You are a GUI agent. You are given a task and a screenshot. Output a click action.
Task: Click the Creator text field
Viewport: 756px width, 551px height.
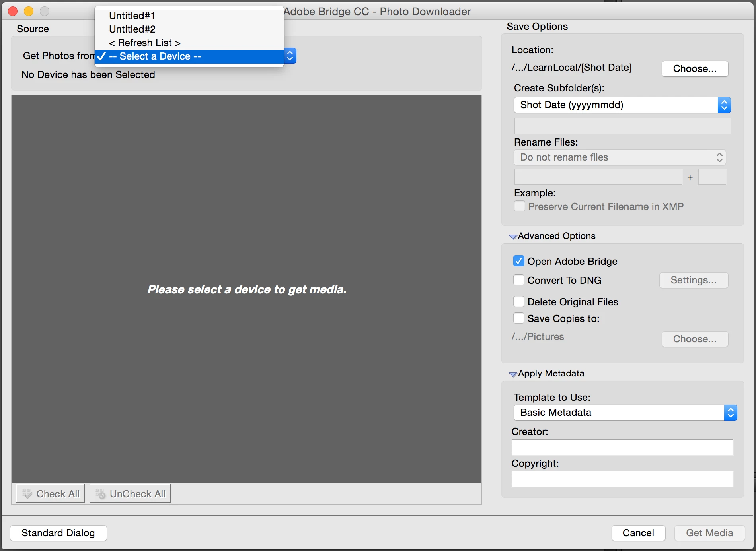622,447
